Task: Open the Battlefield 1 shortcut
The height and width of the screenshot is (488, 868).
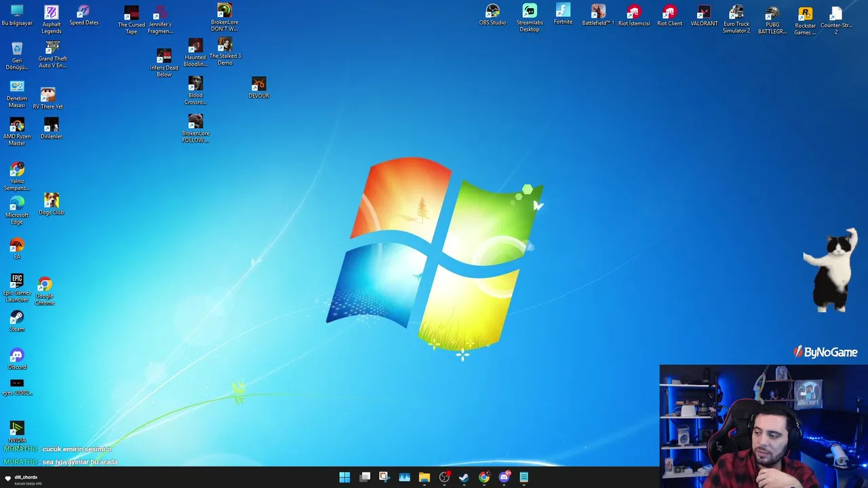Action: click(x=598, y=15)
